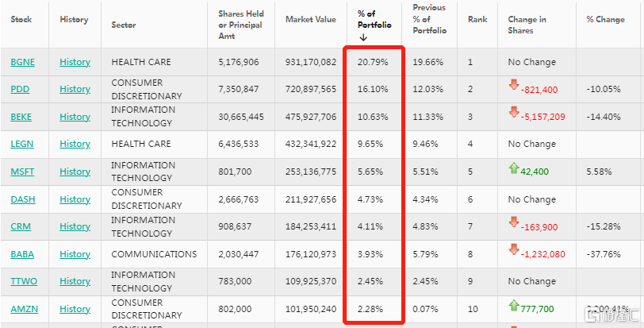
Task: View History for BABA holding
Action: click(x=75, y=254)
